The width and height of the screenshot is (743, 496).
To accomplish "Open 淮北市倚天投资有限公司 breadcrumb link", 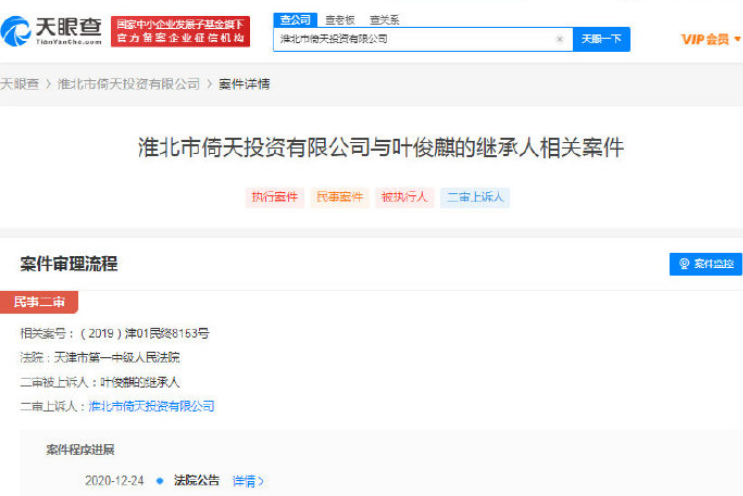I will (x=129, y=84).
